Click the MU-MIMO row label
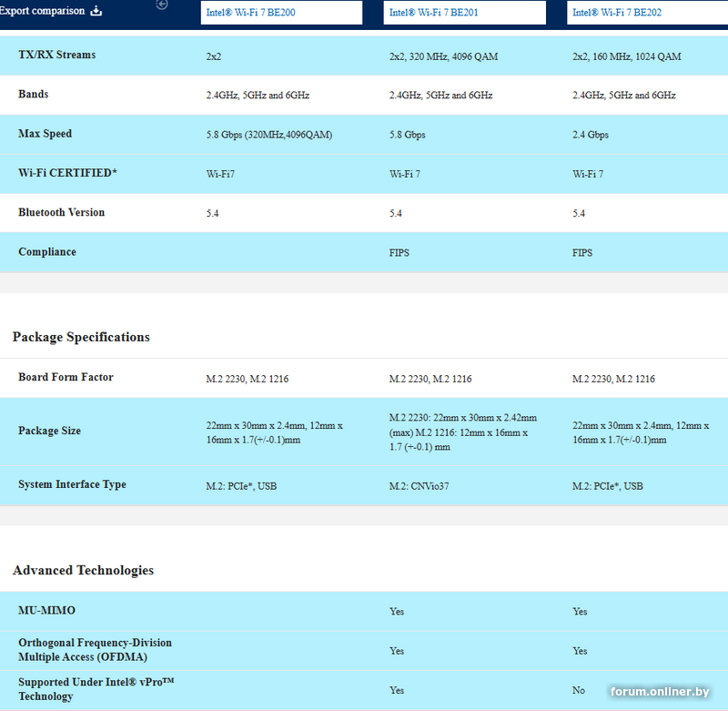Viewport: 728px width, 711px height. coord(46,611)
